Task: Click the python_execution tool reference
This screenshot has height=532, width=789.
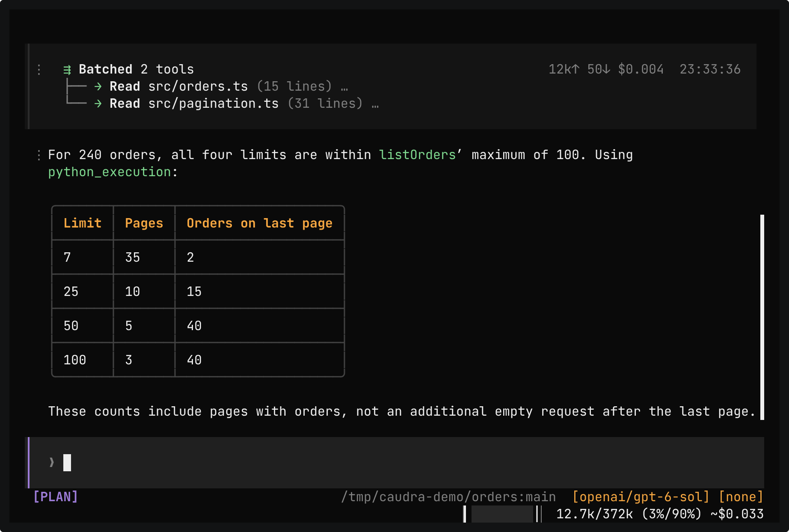Action: click(x=110, y=172)
